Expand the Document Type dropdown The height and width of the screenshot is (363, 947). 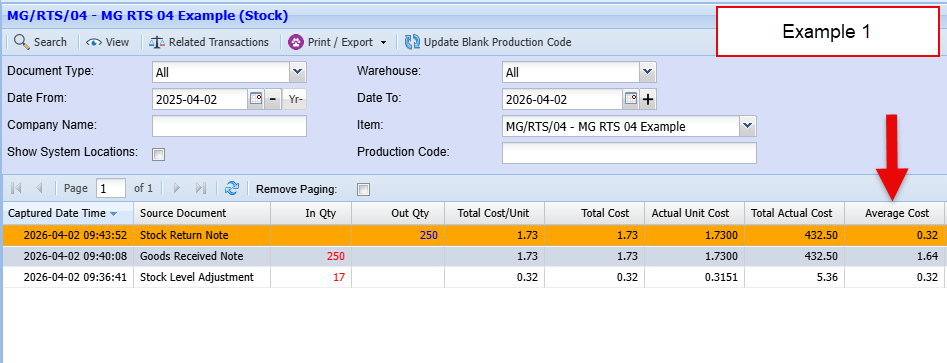(x=298, y=72)
